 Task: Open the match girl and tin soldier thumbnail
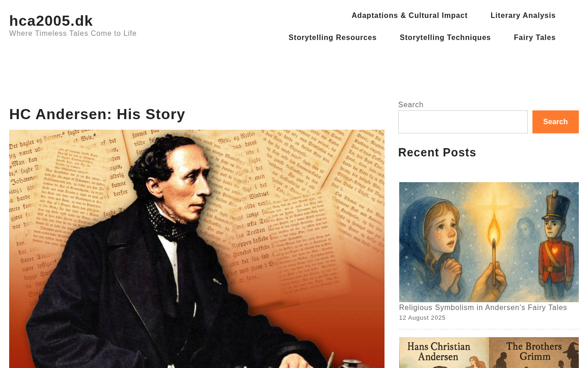pyautogui.click(x=489, y=242)
